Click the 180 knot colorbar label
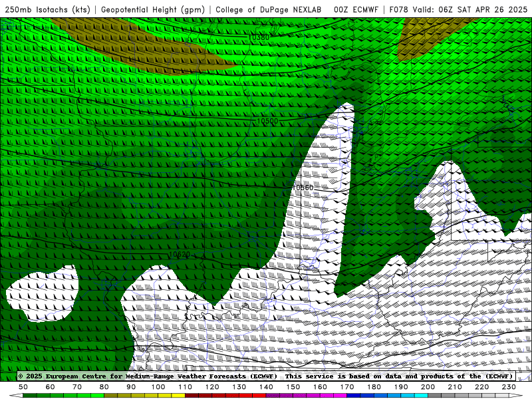This screenshot has height=399, width=532. (374, 387)
